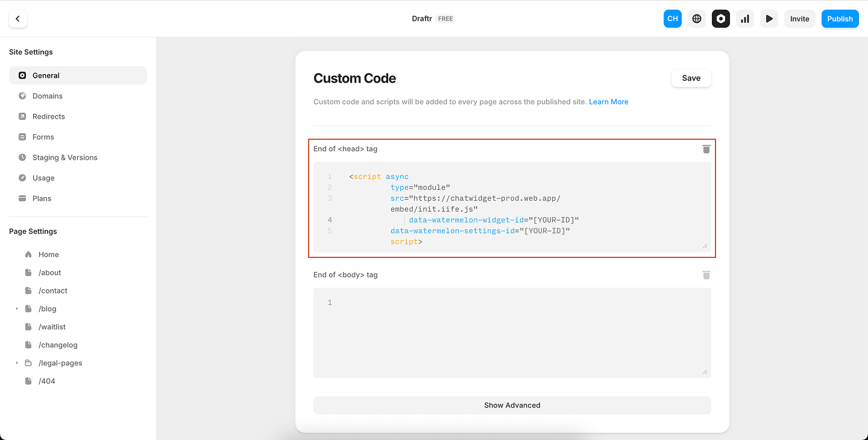Click the /contact page file icon
This screenshot has width=868, height=440.
pyautogui.click(x=28, y=291)
